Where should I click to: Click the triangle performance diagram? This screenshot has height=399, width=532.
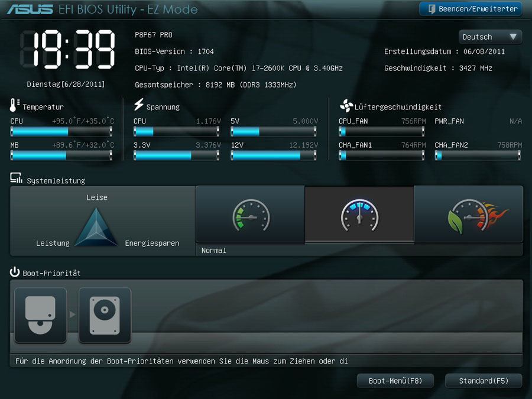(x=96, y=227)
